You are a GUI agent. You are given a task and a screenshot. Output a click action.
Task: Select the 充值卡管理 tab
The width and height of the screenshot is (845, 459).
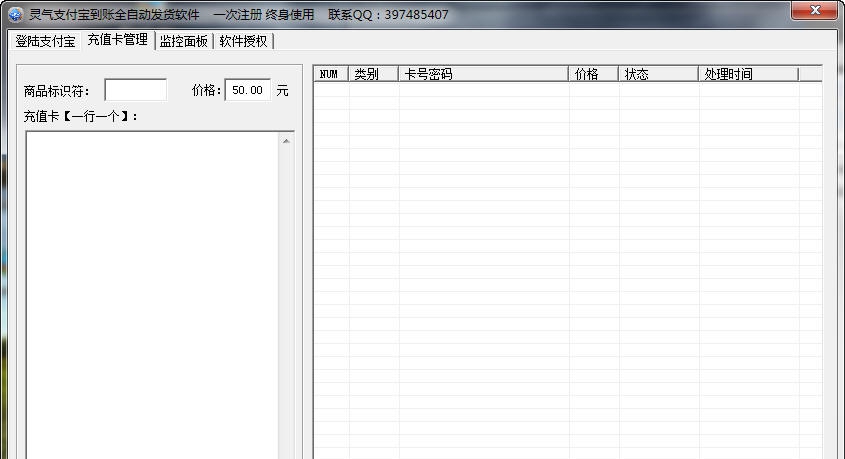tap(117, 40)
